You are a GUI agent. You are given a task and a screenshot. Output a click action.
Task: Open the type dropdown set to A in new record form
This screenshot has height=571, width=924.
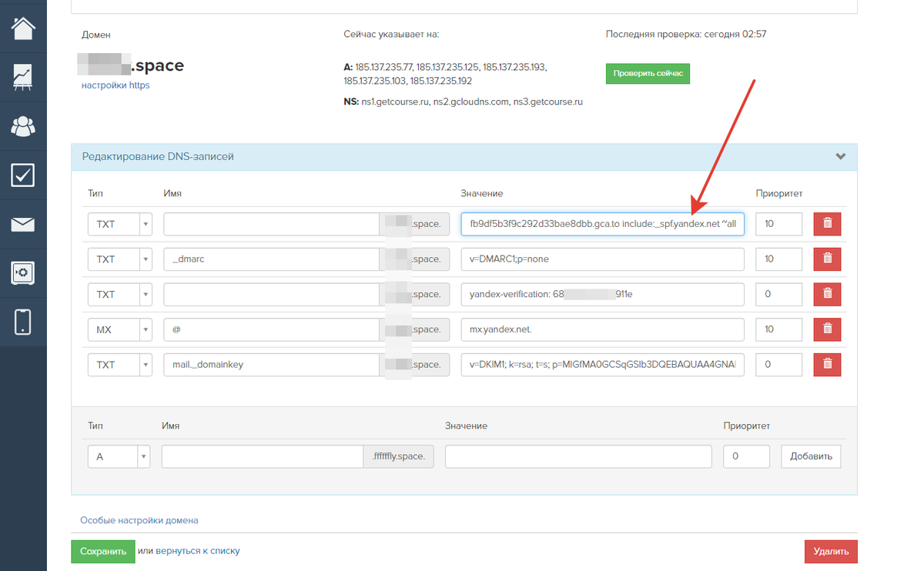pyautogui.click(x=119, y=456)
